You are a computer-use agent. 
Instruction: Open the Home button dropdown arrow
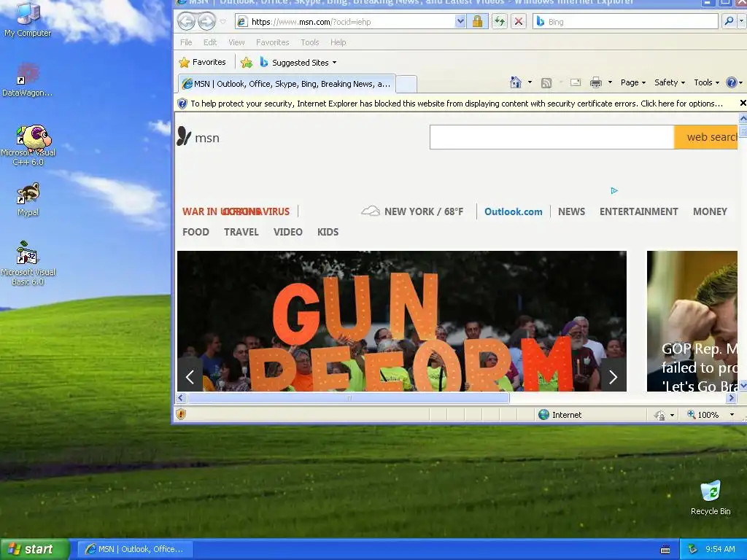(x=530, y=82)
